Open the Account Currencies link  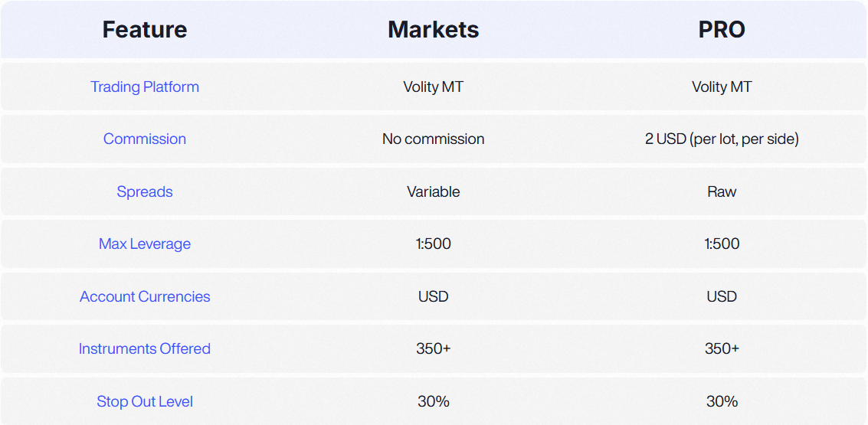[x=145, y=296]
